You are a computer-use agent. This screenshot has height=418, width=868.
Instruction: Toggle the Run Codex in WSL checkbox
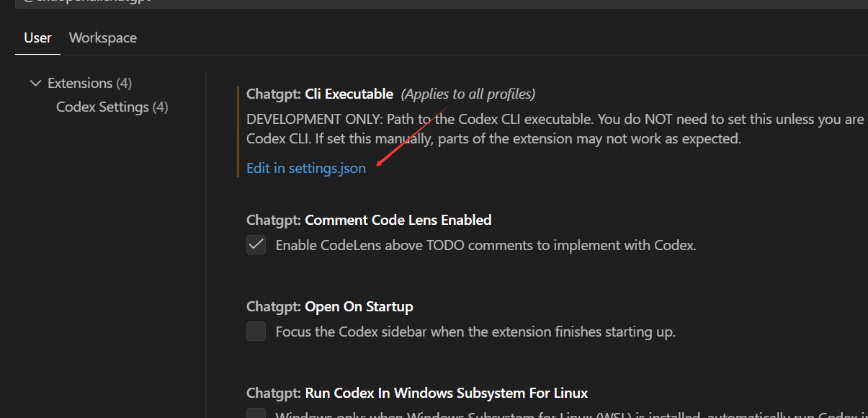tap(256, 413)
